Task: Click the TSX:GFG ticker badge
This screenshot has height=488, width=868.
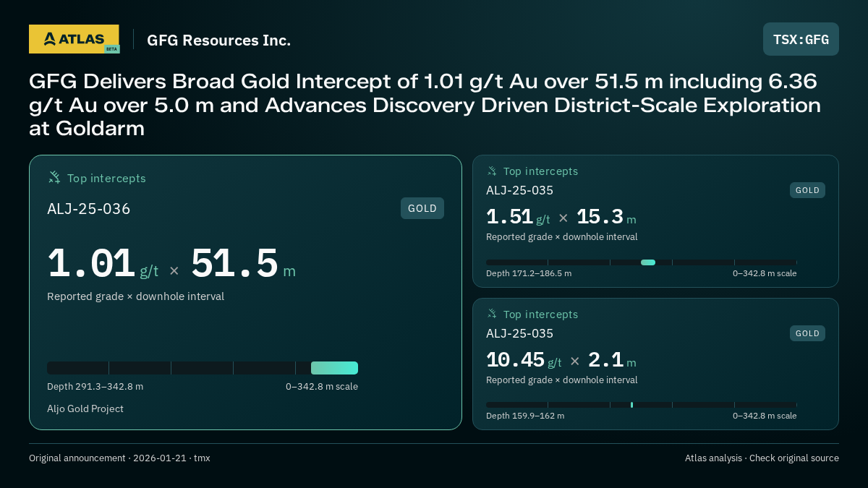Action: [801, 39]
